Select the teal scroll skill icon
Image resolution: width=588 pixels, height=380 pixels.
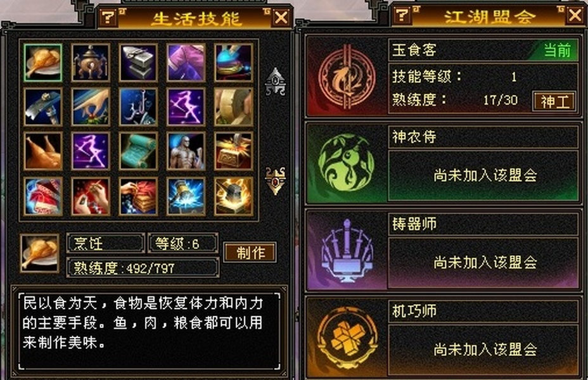[138, 151]
